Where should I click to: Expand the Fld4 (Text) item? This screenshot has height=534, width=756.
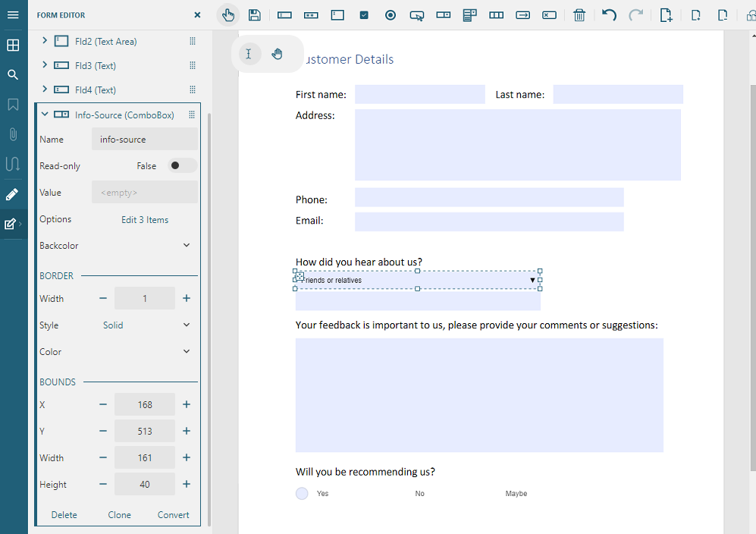point(45,89)
